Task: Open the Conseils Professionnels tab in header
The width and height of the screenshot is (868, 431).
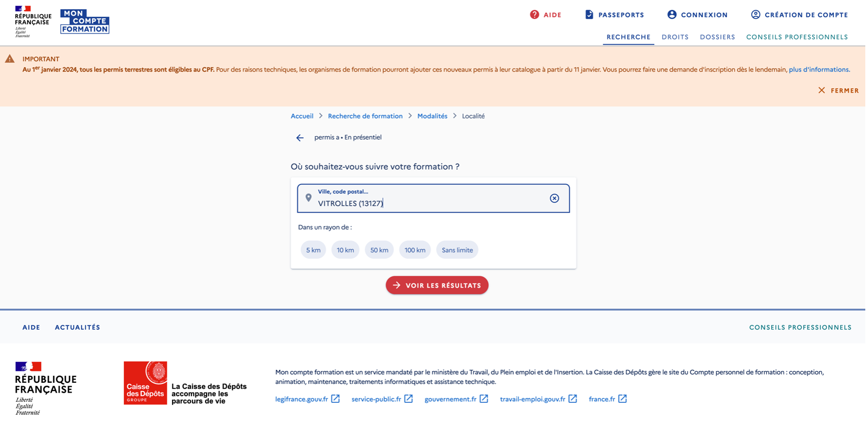Action: click(x=797, y=37)
